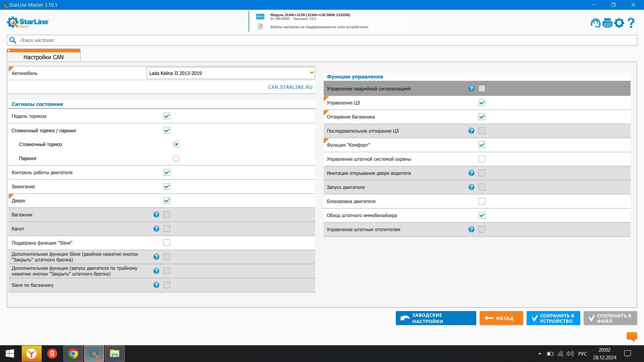Click the Функции управления section heading
The width and height of the screenshot is (644, 362).
[x=355, y=77]
